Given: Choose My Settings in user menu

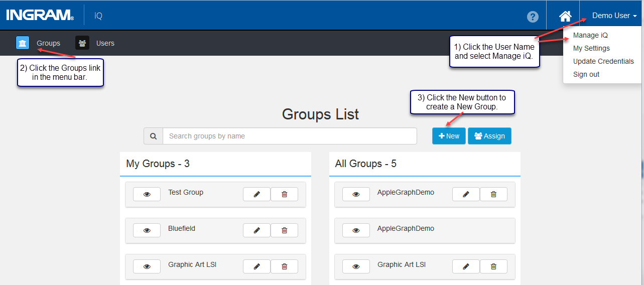Looking at the screenshot, I should click(591, 48).
